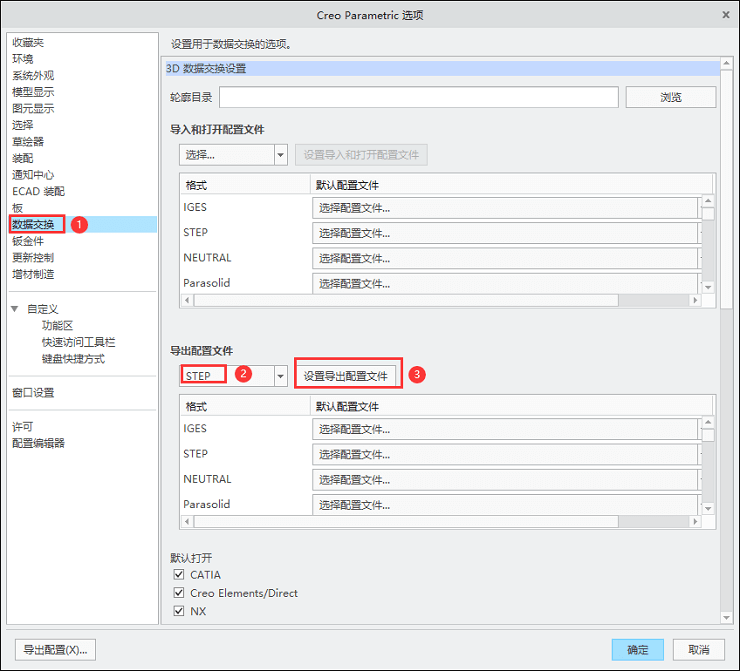
Task: Open 系统外观 settings
Action: tap(33, 75)
